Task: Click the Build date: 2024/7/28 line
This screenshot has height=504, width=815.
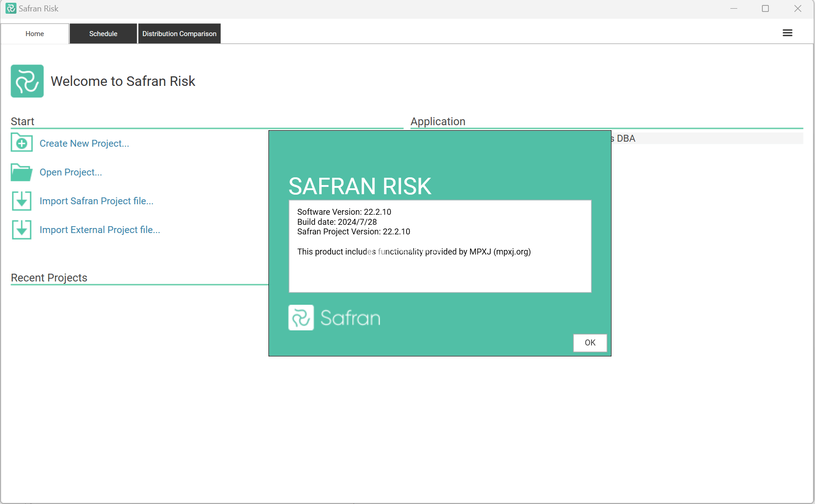Action: tap(337, 222)
